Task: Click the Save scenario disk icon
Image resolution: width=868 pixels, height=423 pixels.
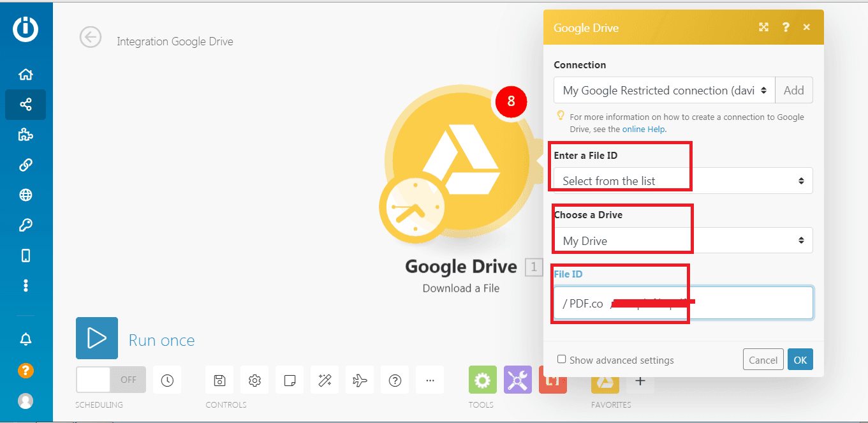Action: click(x=219, y=380)
